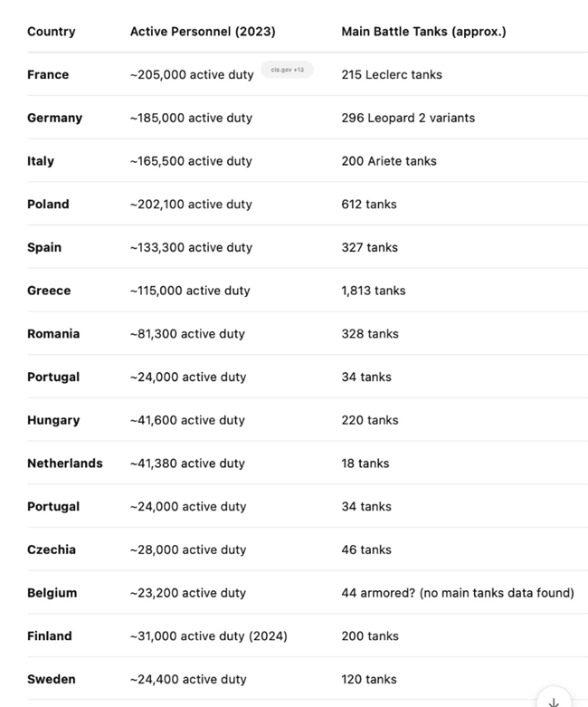The image size is (588, 707).
Task: Click the scroll-down arrow button
Action: click(x=554, y=701)
